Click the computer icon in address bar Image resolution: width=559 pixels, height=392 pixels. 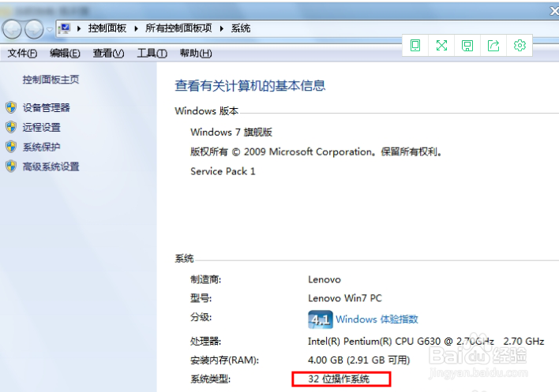coord(65,28)
